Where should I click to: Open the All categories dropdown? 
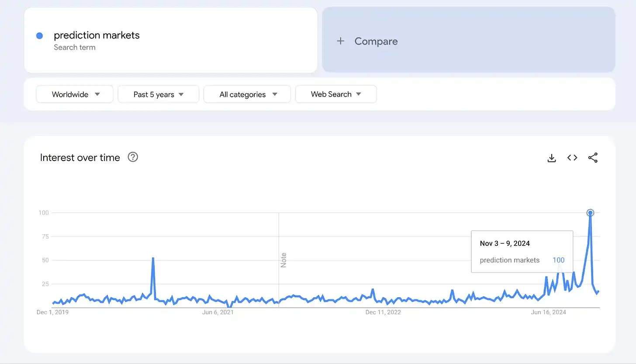[x=247, y=94]
